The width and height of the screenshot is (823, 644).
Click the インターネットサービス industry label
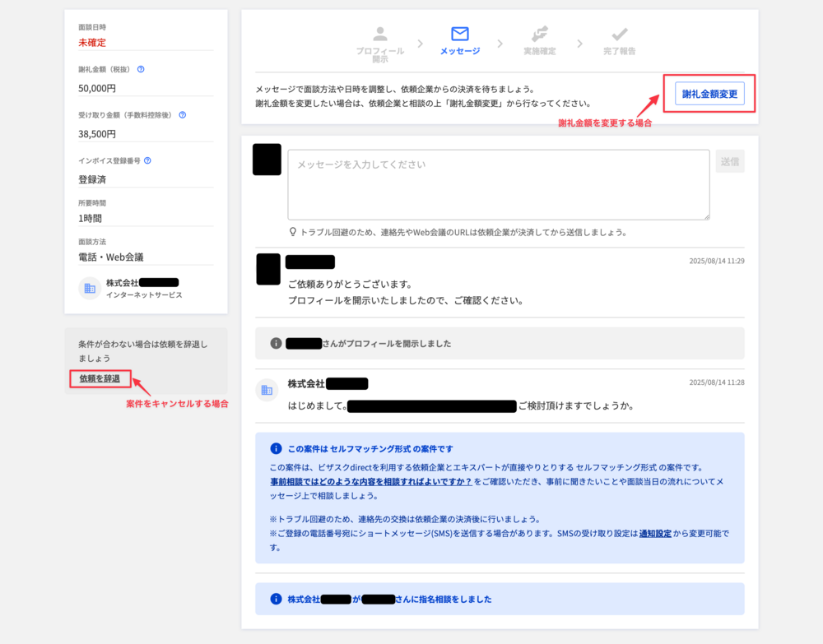(144, 294)
